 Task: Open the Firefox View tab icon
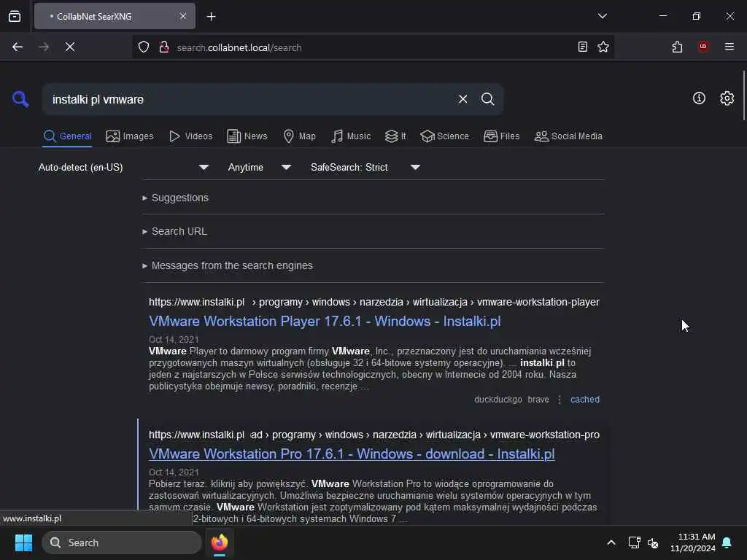[15, 16]
